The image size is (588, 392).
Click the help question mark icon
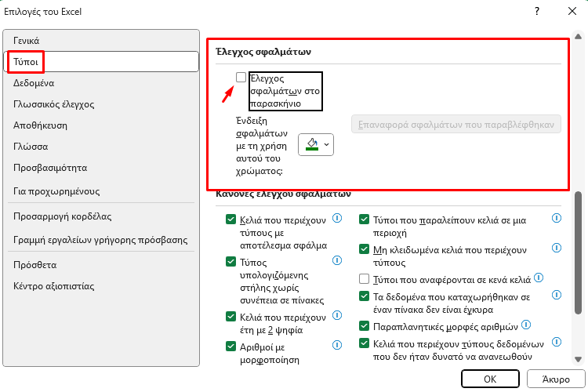(537, 11)
